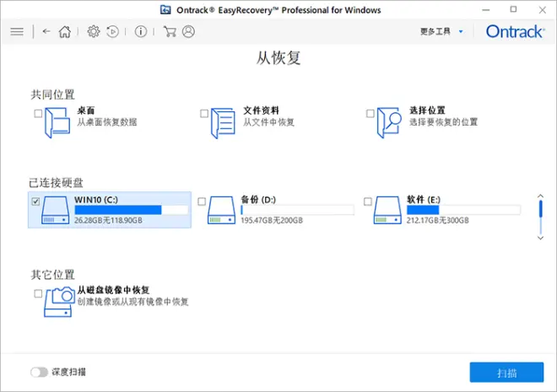Check the 从磁盘镜像中恢复 checkbox

(x=38, y=293)
